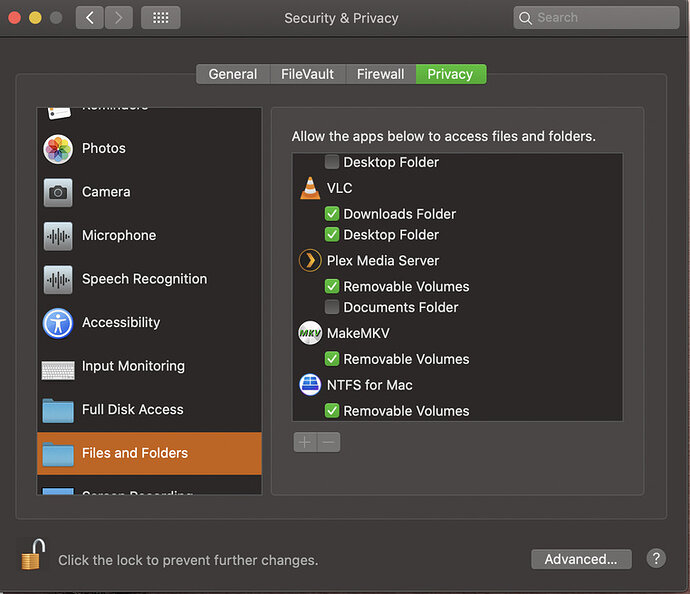
Task: Uncheck MakeMKV Removable Volumes access
Action: point(332,359)
